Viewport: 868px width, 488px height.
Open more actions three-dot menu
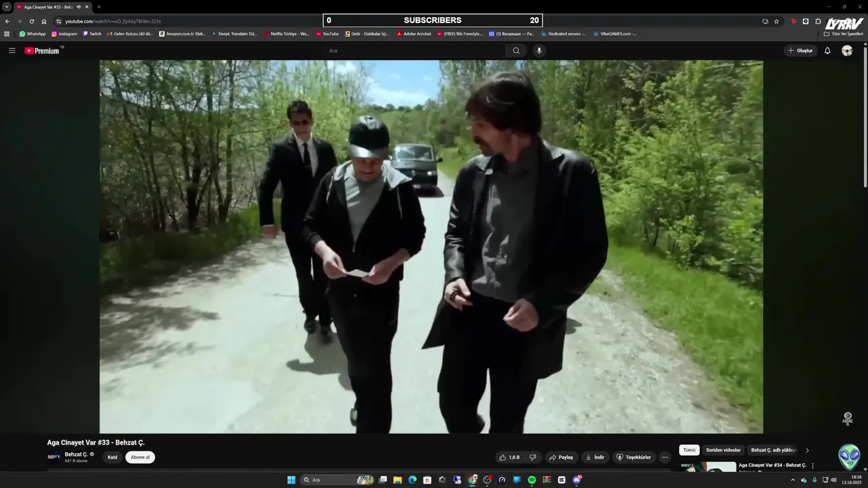(665, 457)
